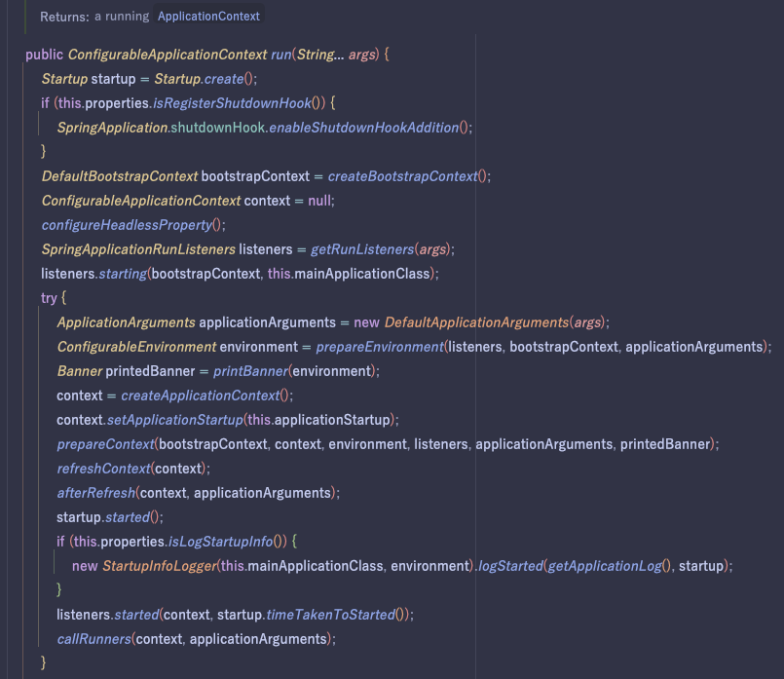Click the shutdownHook field reference
784x679 pixels.
coord(217,128)
